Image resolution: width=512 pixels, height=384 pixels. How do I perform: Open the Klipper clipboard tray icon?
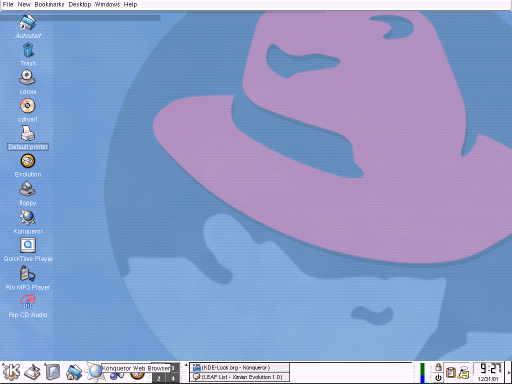(x=451, y=372)
